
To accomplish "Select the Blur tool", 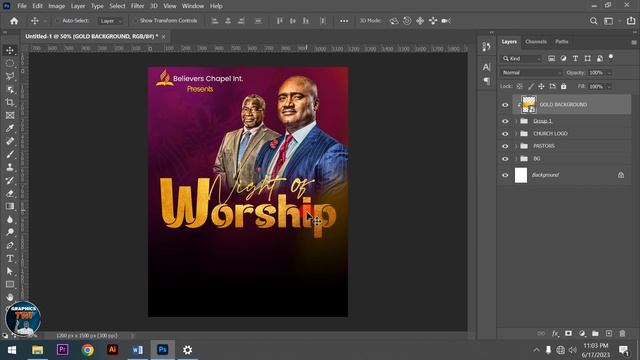I will tap(10, 220).
